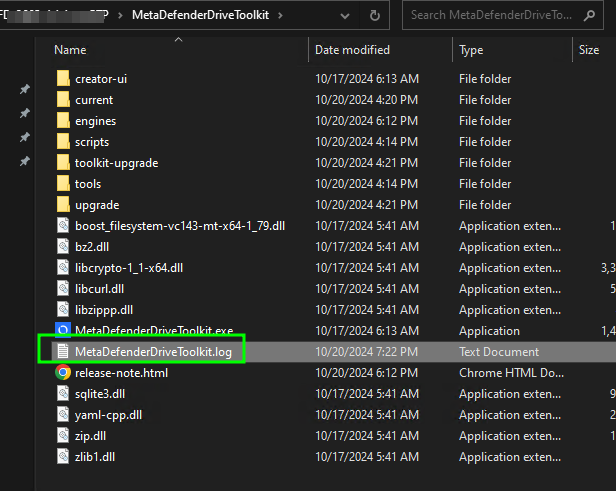Select the yaml-cpp.dll file name
616x491 pixels.
108,415
